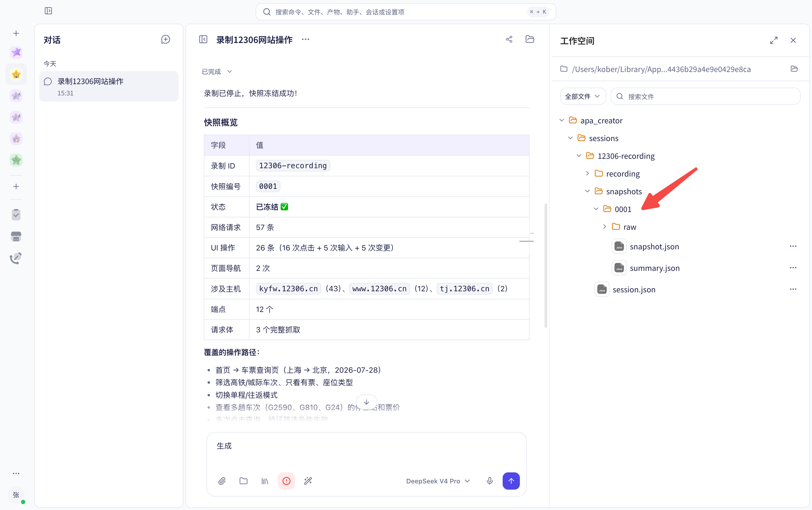Click the 张 user avatar
The width and height of the screenshot is (812, 510).
point(16,495)
